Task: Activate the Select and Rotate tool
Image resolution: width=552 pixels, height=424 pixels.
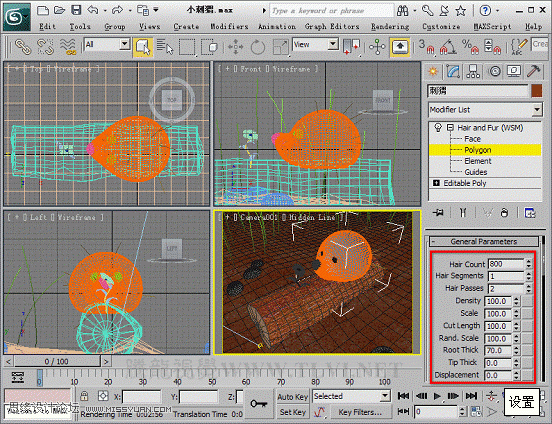Action: 258,47
